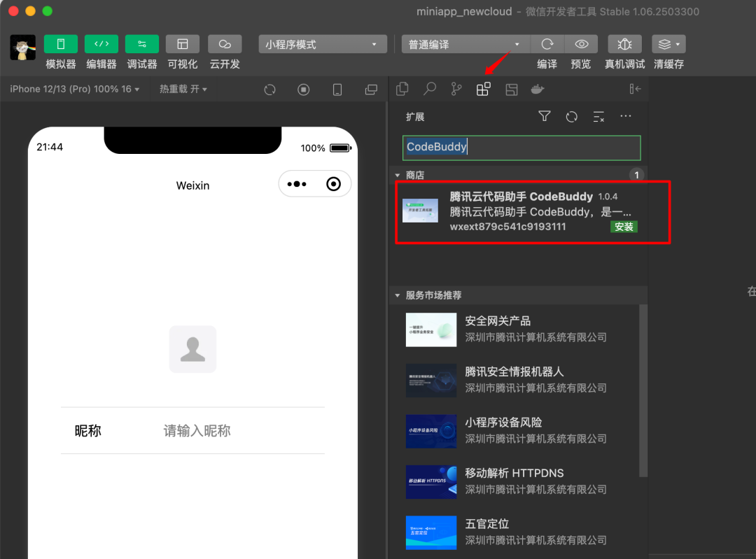Click the 安全网关产品 thumbnail image
Viewport: 756px width, 559px height.
click(431, 330)
